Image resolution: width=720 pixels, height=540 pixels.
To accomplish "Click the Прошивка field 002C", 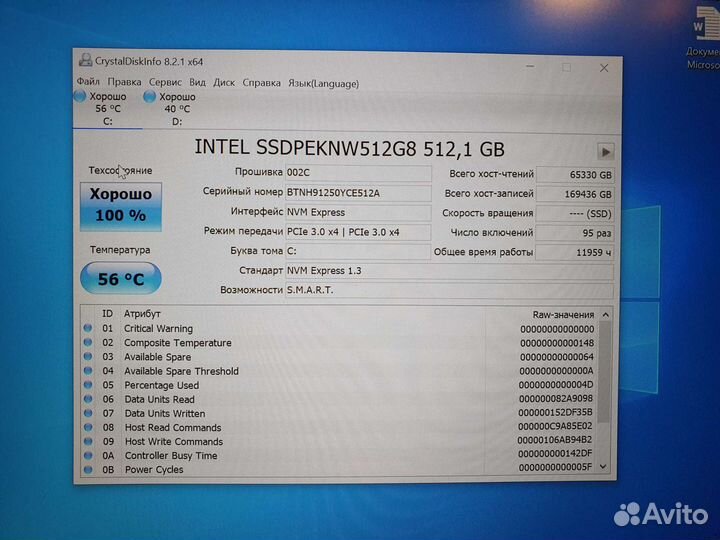I will (x=358, y=173).
